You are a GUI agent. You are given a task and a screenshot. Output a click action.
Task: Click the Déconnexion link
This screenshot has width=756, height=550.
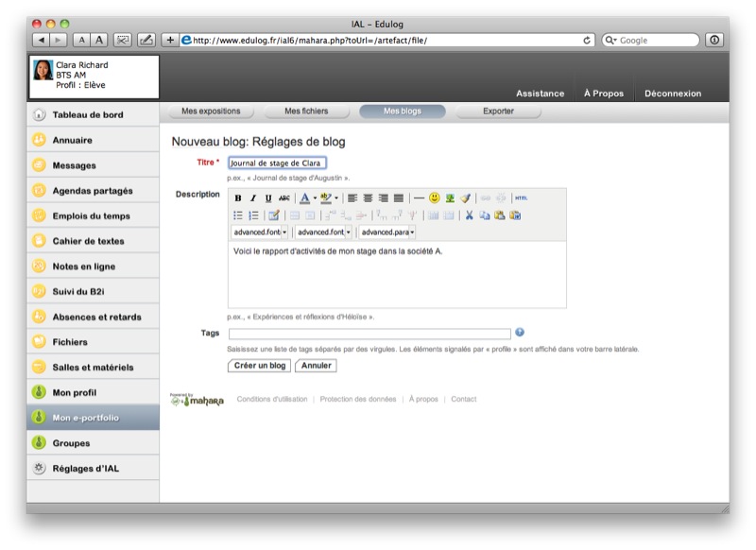tap(673, 94)
